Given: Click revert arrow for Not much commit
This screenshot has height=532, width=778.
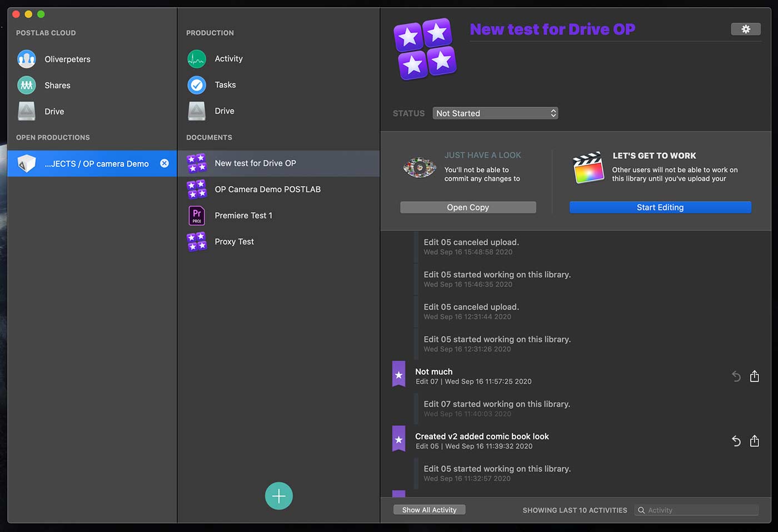Looking at the screenshot, I should [736, 376].
